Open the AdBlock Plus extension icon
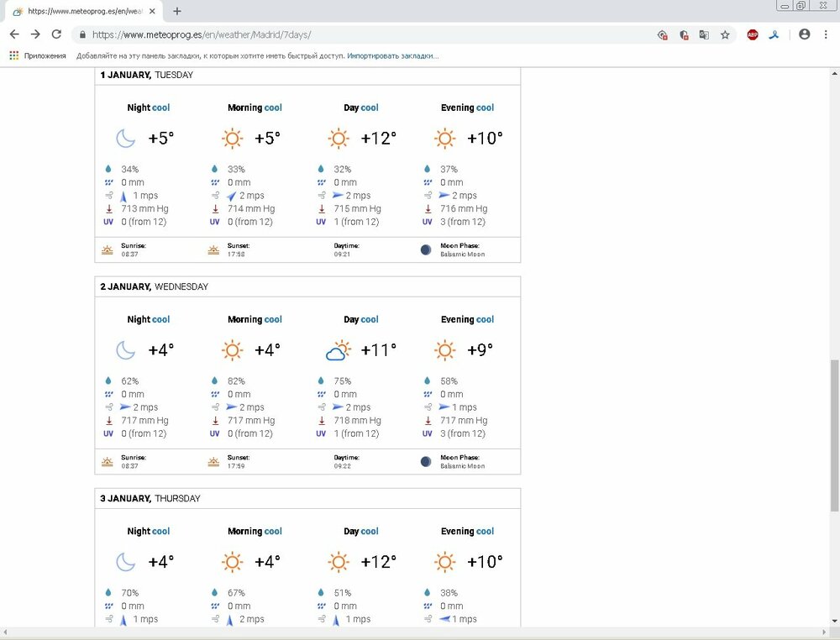840x640 pixels. pos(753,34)
